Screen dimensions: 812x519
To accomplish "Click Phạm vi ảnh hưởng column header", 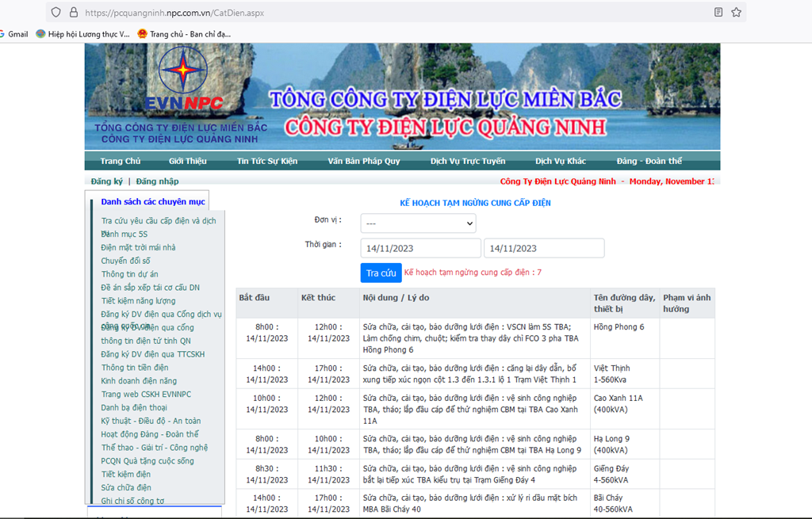I will point(687,303).
